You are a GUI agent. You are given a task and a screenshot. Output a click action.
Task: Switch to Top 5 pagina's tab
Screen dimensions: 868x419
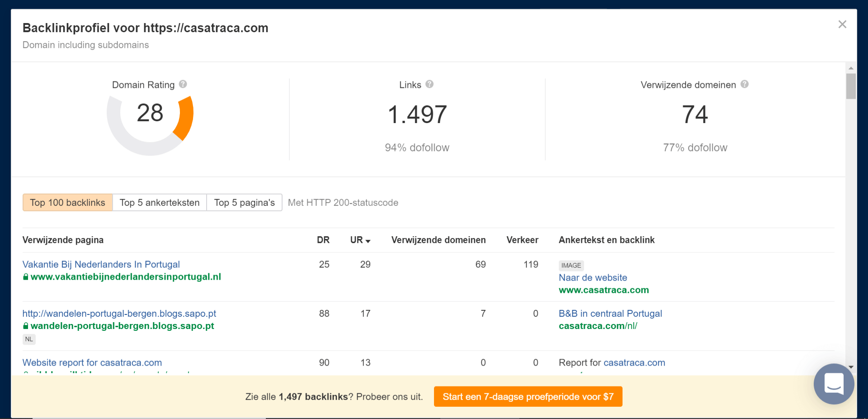coord(245,203)
